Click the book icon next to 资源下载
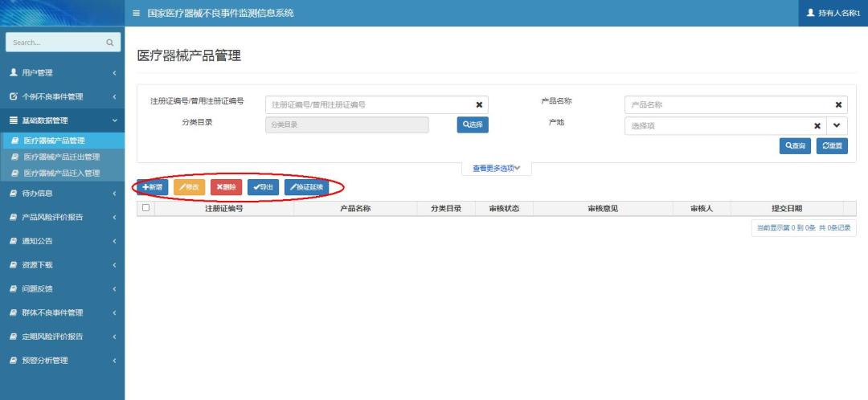Viewport: 868px width, 400px height. coord(14,265)
